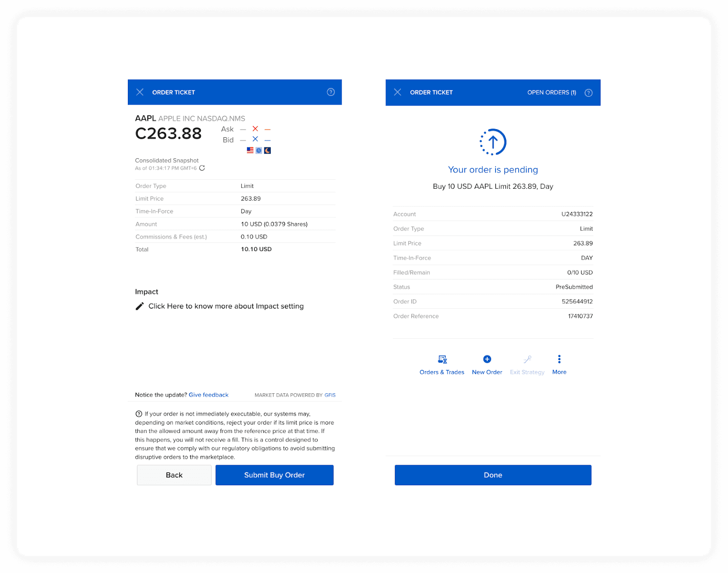Select the Amount 10 USD (0.0379 Shares) value
728x573 pixels.
click(274, 224)
